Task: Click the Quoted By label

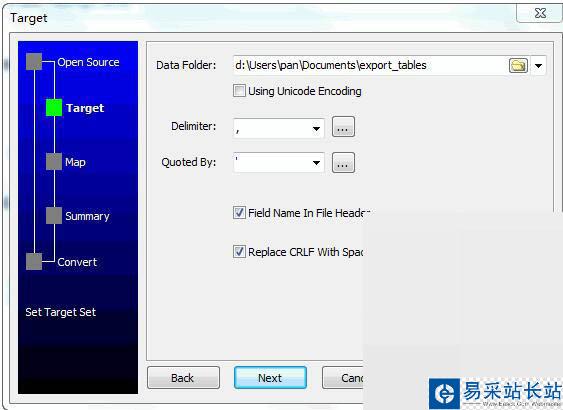Action: [189, 162]
